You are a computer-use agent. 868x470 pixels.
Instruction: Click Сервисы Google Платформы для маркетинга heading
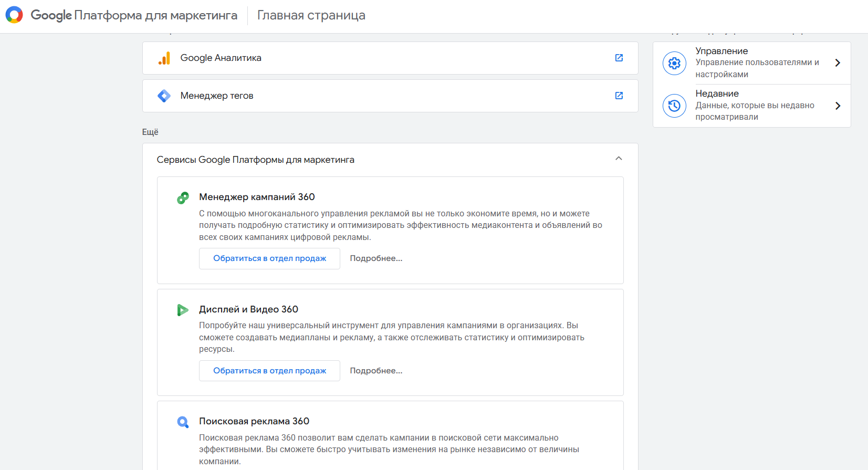[256, 160]
